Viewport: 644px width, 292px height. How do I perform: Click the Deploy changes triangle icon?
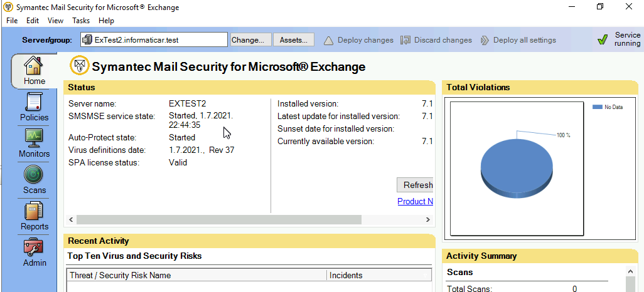tap(328, 40)
